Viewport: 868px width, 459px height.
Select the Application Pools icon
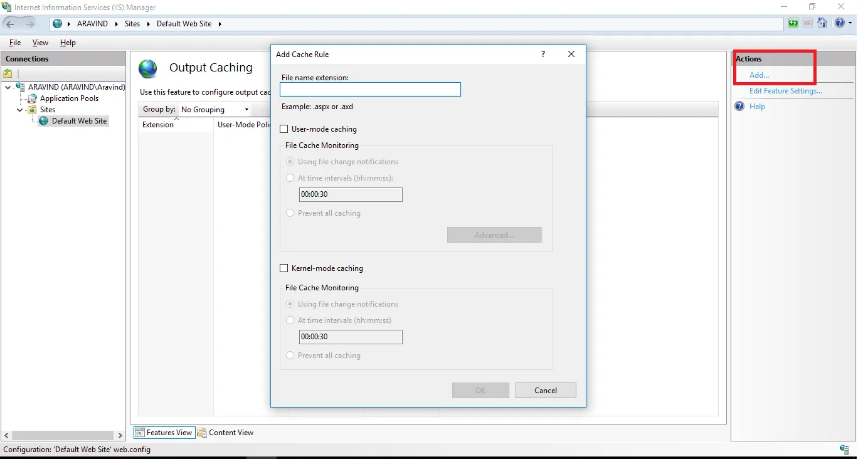[33, 98]
